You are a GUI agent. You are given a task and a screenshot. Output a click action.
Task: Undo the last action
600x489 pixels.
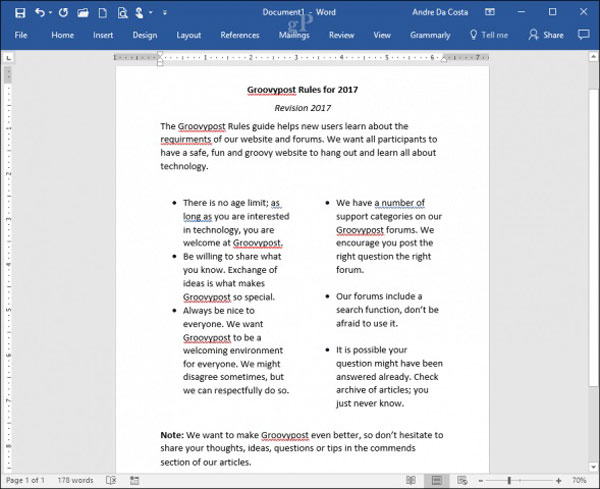click(39, 13)
